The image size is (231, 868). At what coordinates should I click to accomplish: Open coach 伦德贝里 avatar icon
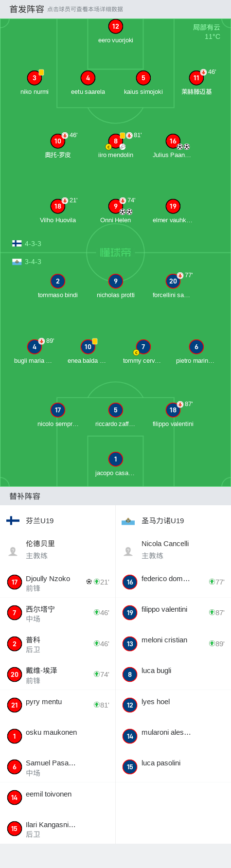13,551
